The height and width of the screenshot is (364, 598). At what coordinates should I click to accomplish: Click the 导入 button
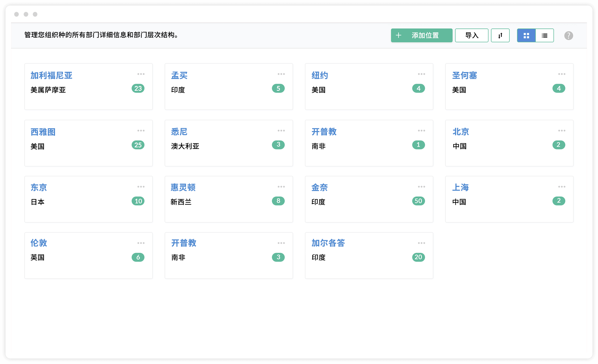[471, 36]
